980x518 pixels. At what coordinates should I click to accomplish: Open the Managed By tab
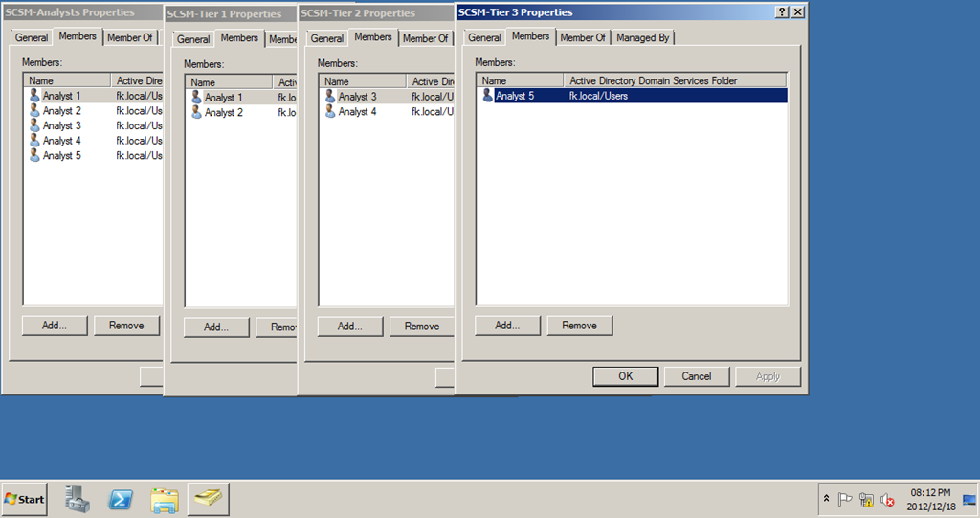642,37
